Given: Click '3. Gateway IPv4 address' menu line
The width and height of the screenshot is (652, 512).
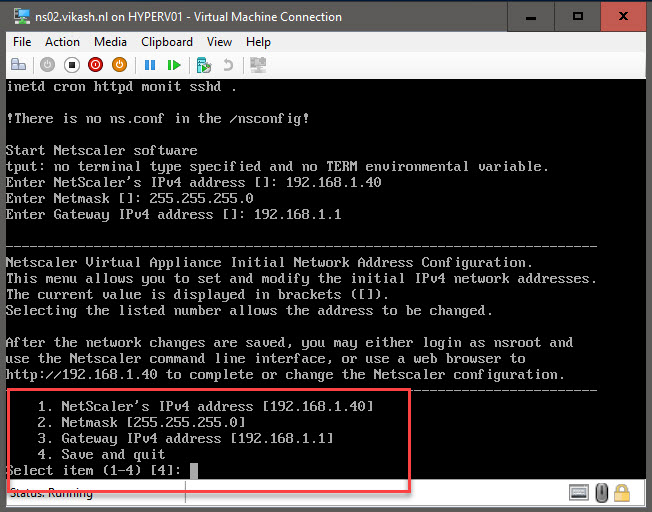Looking at the screenshot, I should click(185, 438).
